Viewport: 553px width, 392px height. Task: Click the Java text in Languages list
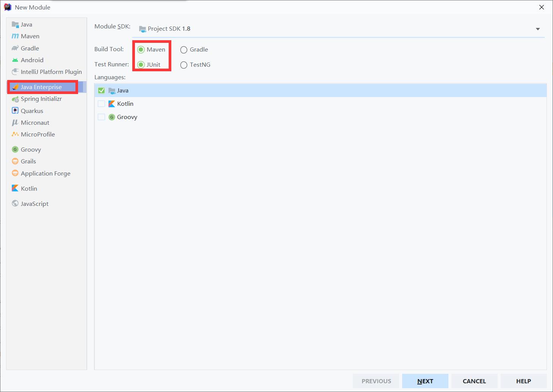click(x=123, y=91)
